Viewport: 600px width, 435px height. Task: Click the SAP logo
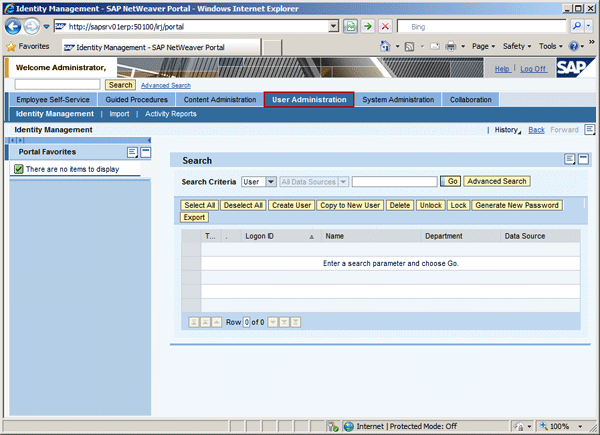pos(576,68)
